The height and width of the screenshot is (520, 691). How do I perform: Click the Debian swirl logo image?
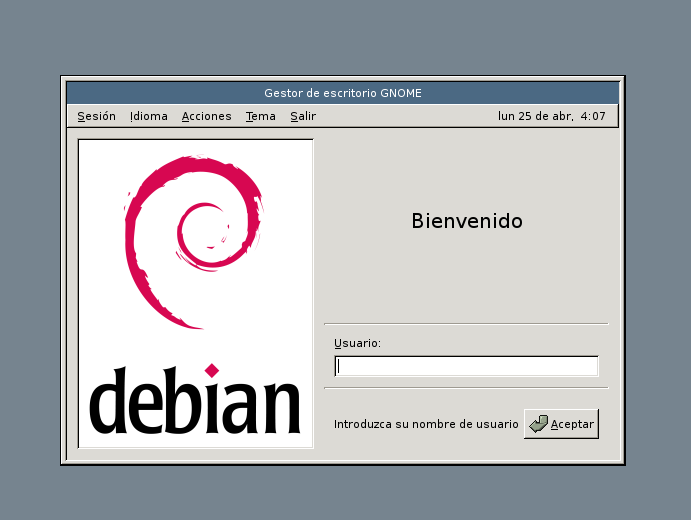pos(196,294)
